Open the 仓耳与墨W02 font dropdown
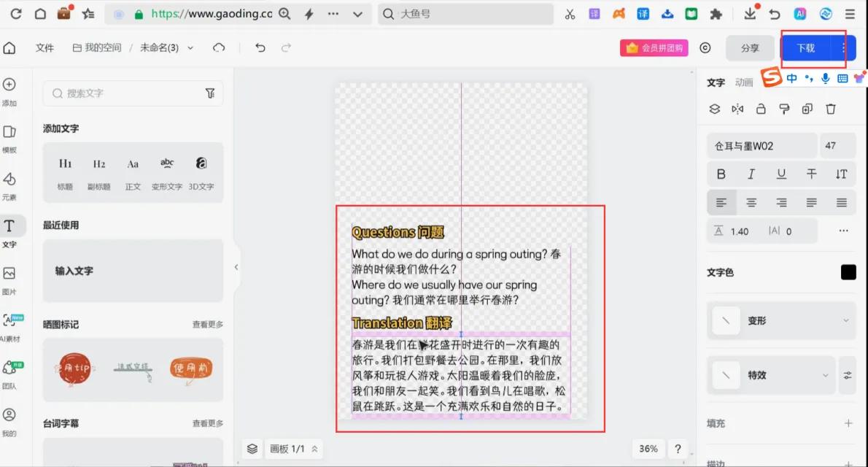The width and height of the screenshot is (868, 467). [761, 145]
